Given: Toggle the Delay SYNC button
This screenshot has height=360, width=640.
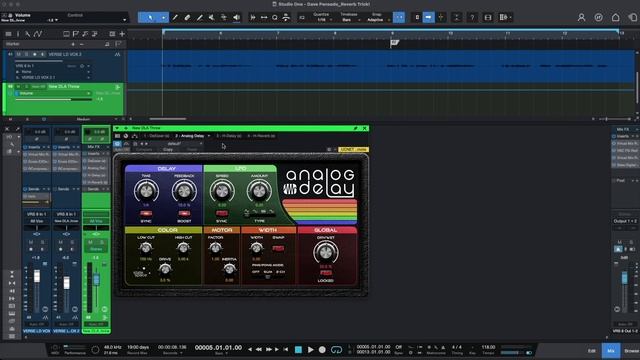Looking at the screenshot, I should point(146,213).
